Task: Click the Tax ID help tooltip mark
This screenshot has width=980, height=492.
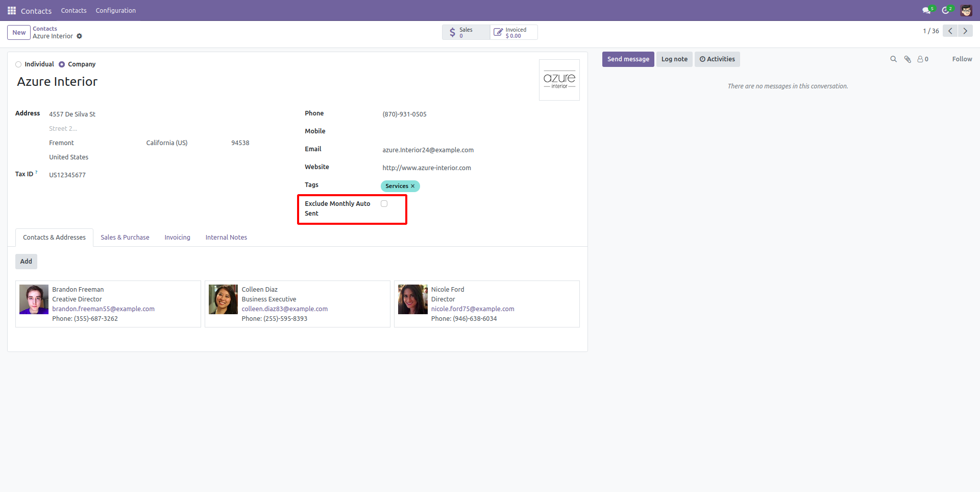Action: (36, 172)
